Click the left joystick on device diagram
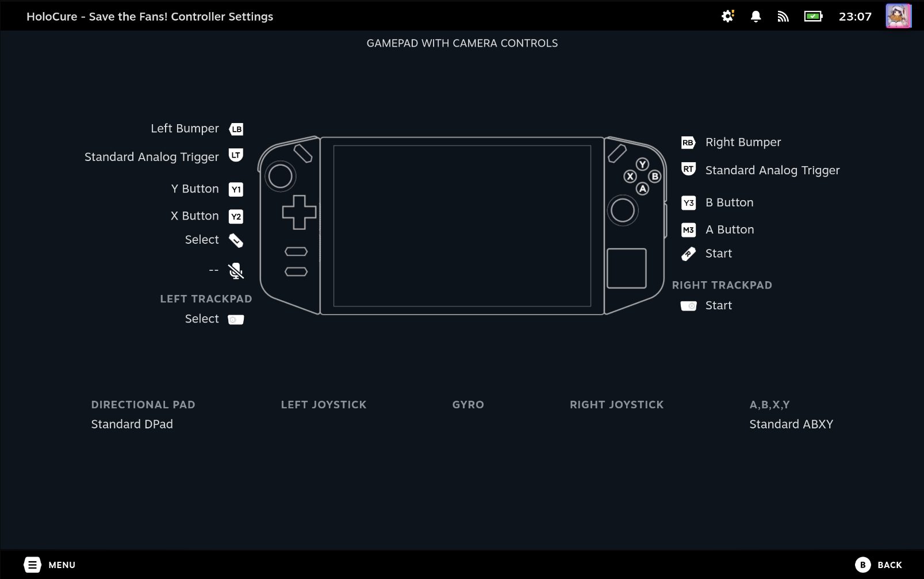 (280, 176)
